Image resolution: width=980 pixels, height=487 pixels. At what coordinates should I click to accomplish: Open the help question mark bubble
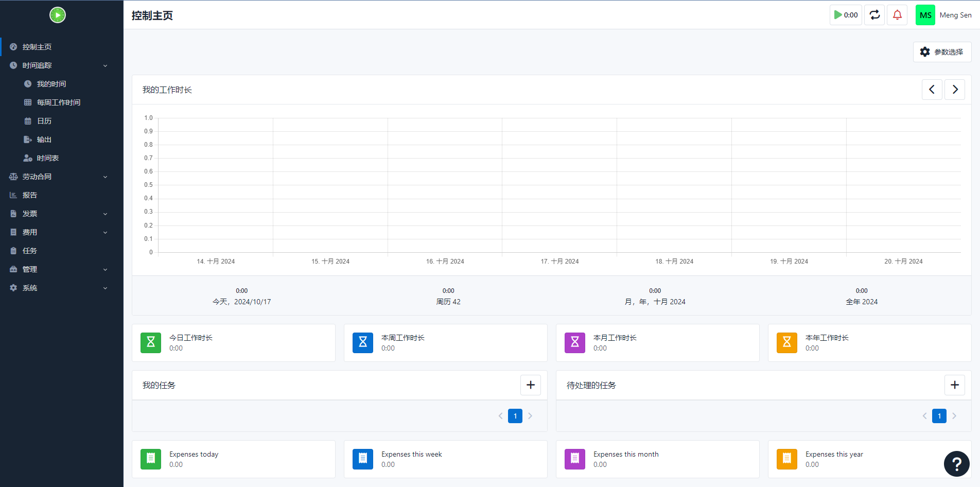pyautogui.click(x=956, y=464)
